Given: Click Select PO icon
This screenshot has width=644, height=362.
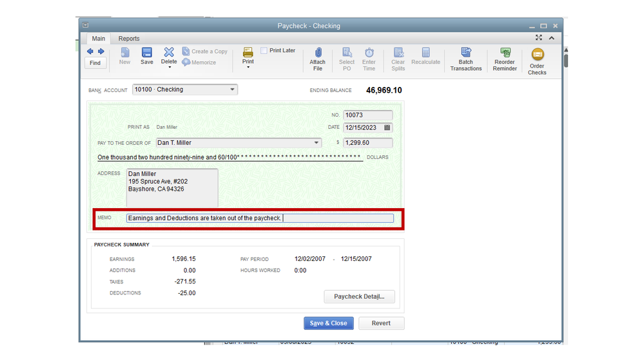Looking at the screenshot, I should pos(347,53).
